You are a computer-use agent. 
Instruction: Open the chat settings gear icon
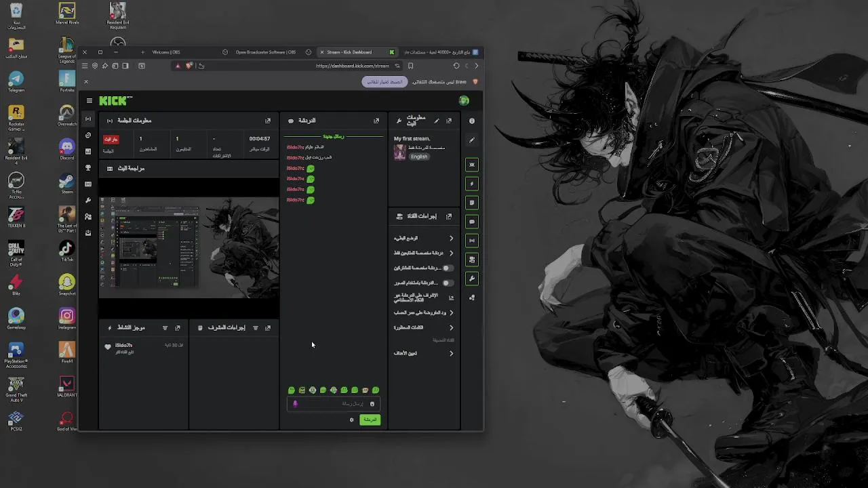(x=351, y=420)
